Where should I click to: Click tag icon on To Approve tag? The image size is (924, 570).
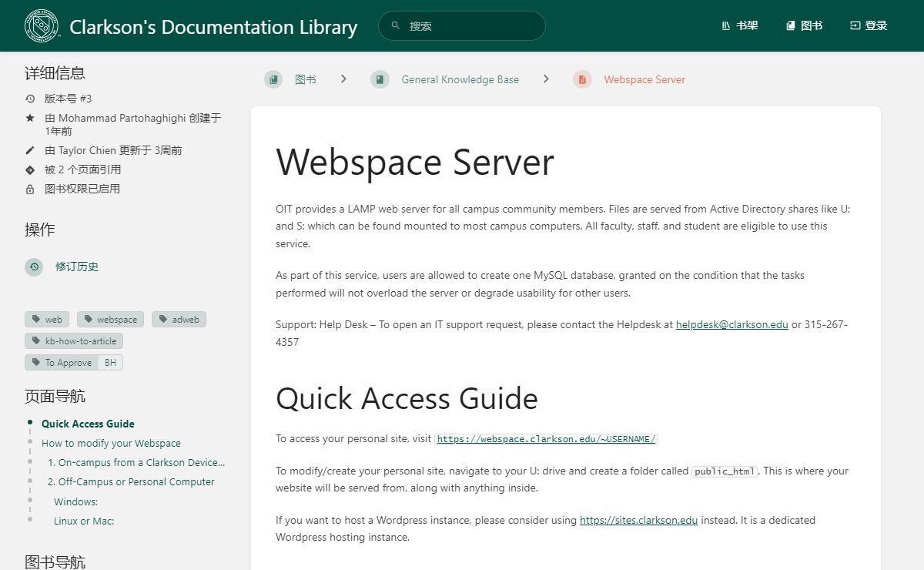(x=35, y=362)
